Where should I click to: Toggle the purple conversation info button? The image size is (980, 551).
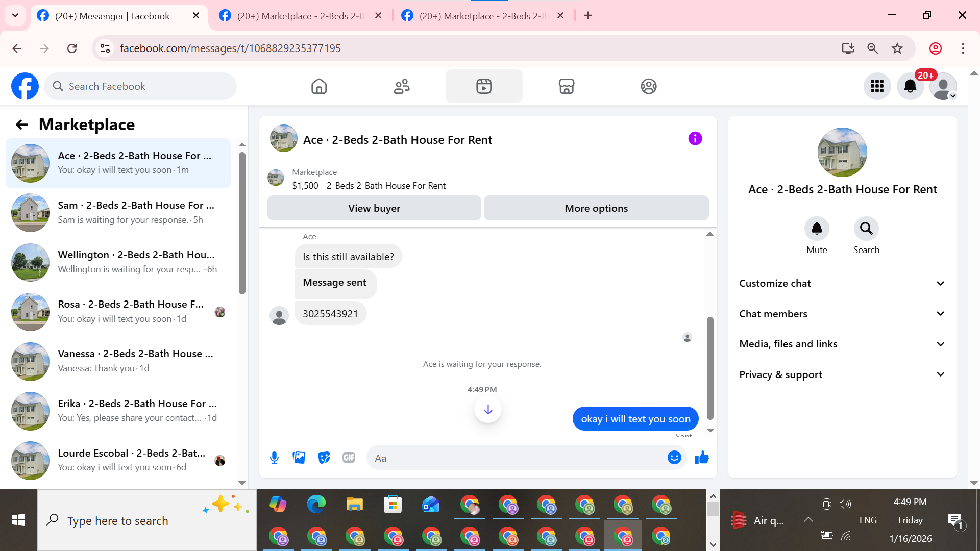coord(695,139)
